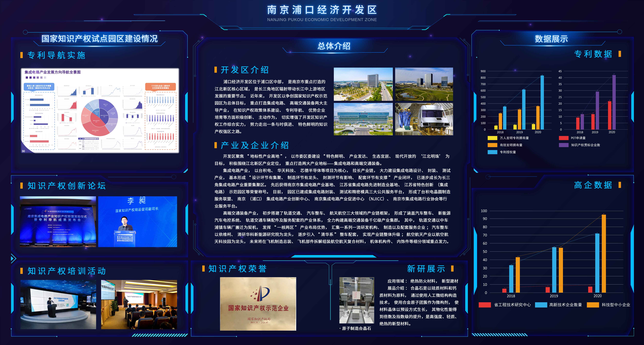
Task: Click the blue 高新技术企业数量 legend swatch
Action: point(541,305)
